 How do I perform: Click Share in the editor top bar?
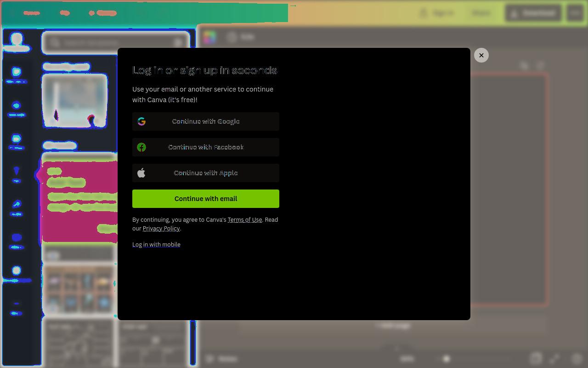coord(481,13)
